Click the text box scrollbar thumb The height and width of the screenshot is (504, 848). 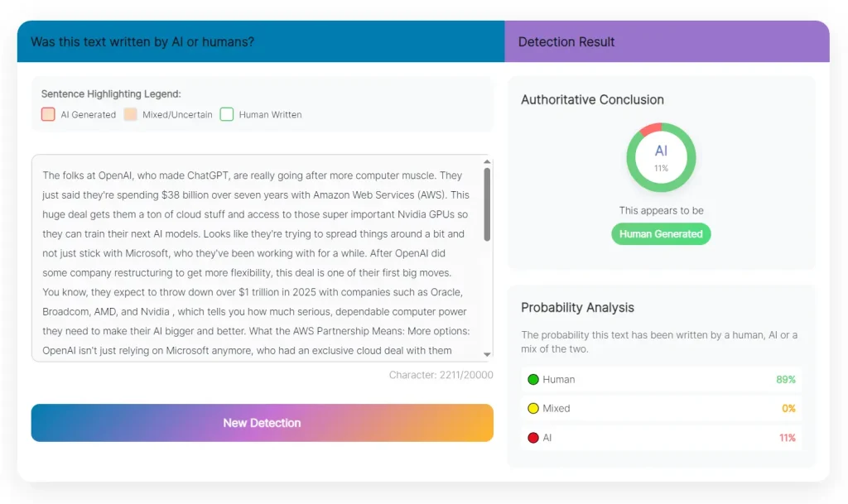(x=487, y=204)
